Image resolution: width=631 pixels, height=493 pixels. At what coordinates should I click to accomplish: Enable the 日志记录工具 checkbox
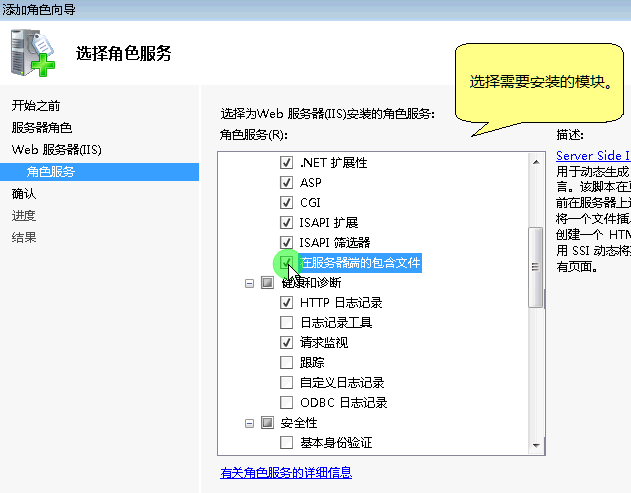287,322
